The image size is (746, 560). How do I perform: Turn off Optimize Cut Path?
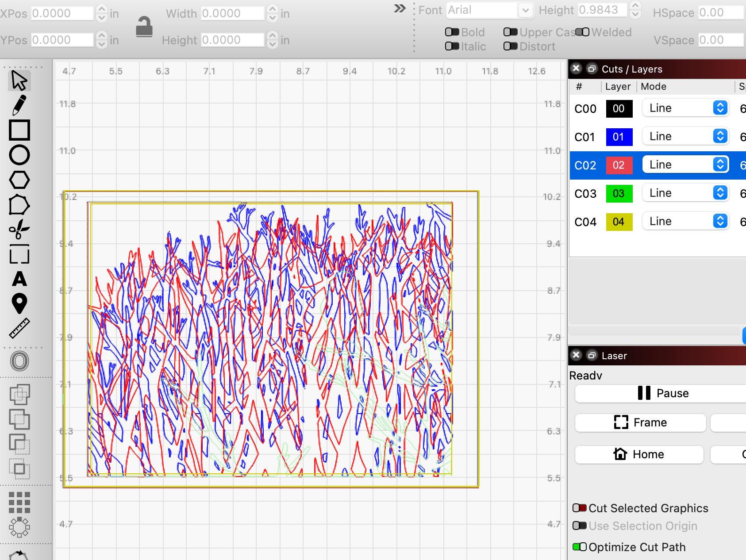(580, 547)
